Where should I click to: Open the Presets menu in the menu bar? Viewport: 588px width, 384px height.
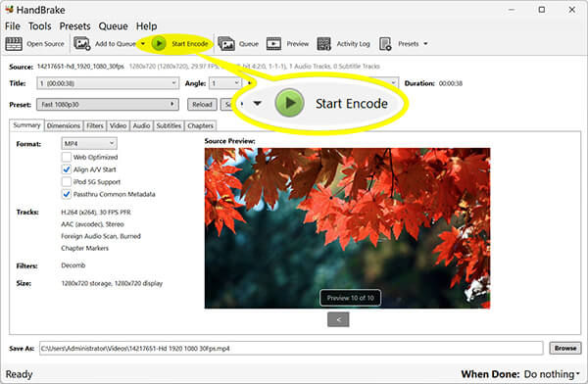point(75,26)
